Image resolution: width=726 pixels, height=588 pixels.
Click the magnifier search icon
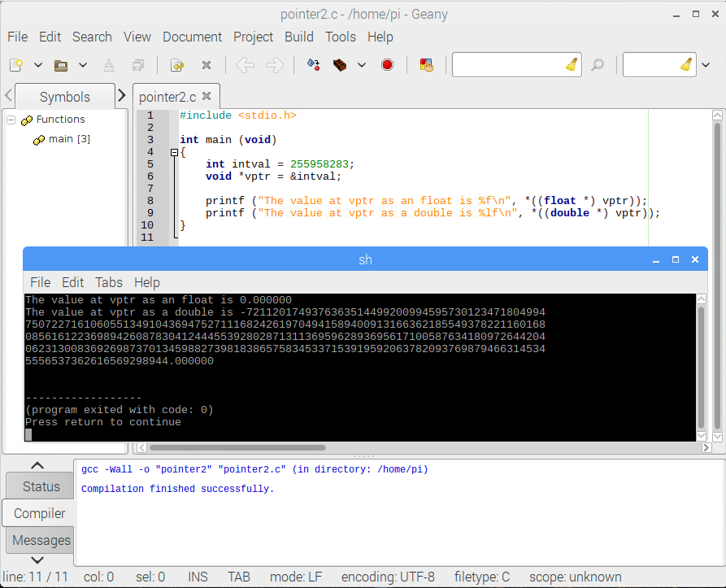[598, 65]
